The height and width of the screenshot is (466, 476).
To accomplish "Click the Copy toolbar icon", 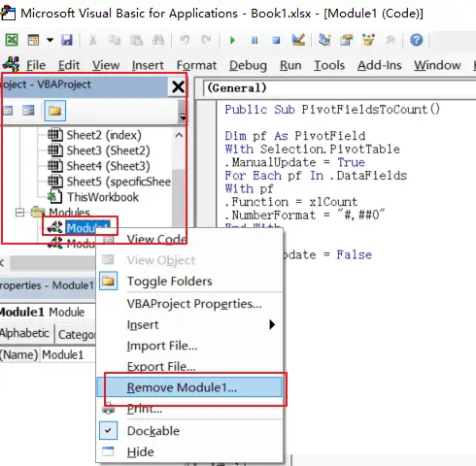I will (x=115, y=40).
